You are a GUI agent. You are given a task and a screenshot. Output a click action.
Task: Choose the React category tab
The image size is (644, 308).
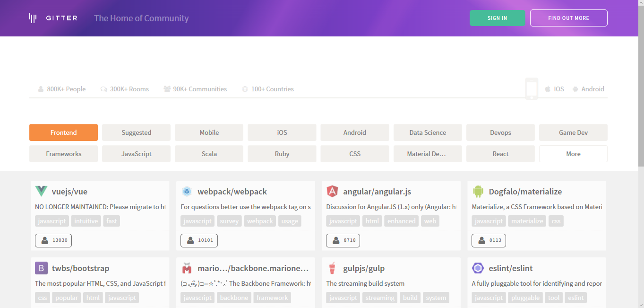pos(500,154)
